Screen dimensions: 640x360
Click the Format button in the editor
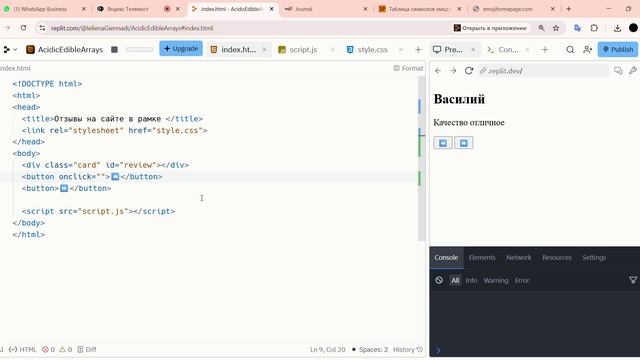click(408, 68)
